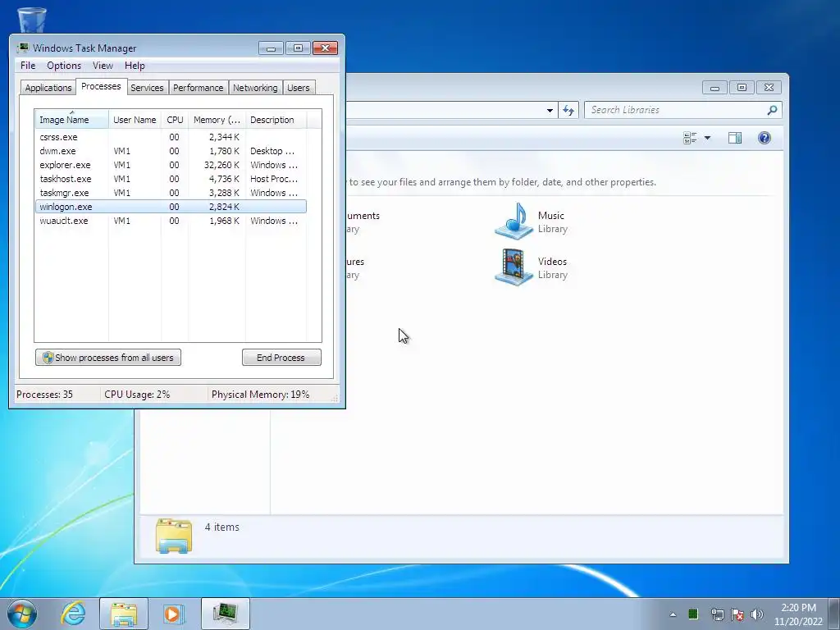Image resolution: width=840 pixels, height=630 pixels.
Task: Sort by the Image Name column
Action: (x=72, y=120)
